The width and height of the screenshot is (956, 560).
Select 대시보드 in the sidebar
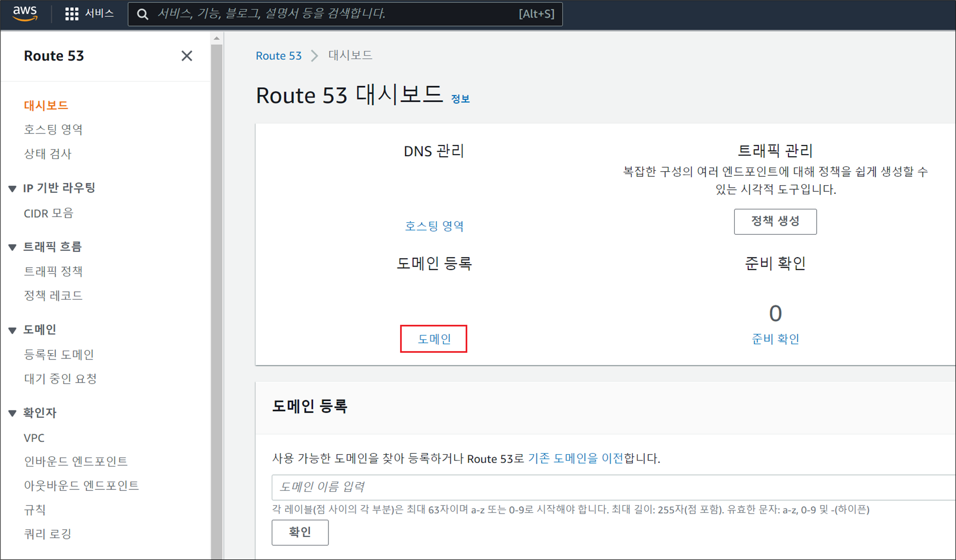(46, 105)
